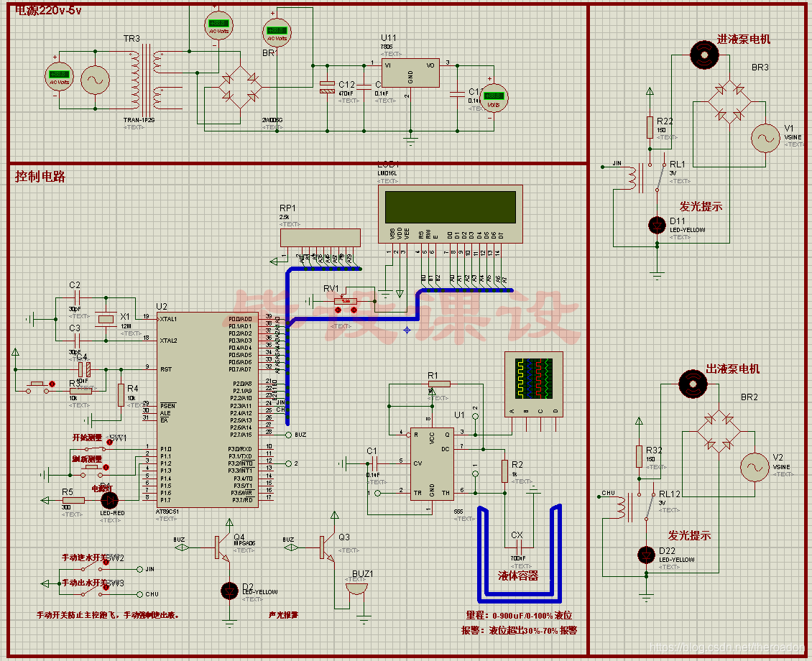Click the 量程: 0-900uF/0-100% 液位 text
This screenshot has width=812, height=661.
519,616
